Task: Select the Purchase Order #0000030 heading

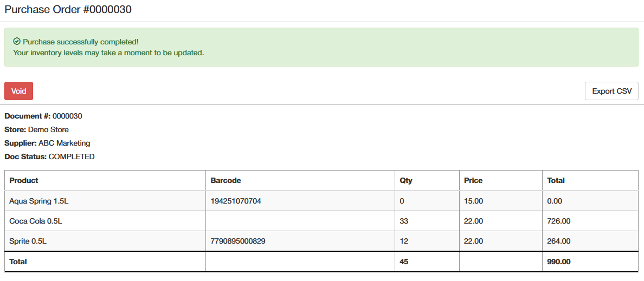Action: [68, 9]
